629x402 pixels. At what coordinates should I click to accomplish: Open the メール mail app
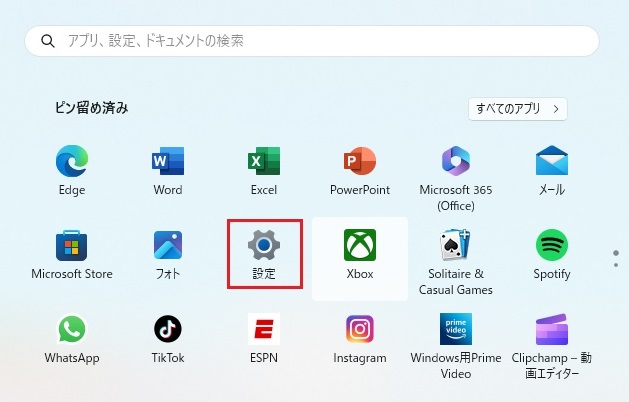pos(552,171)
